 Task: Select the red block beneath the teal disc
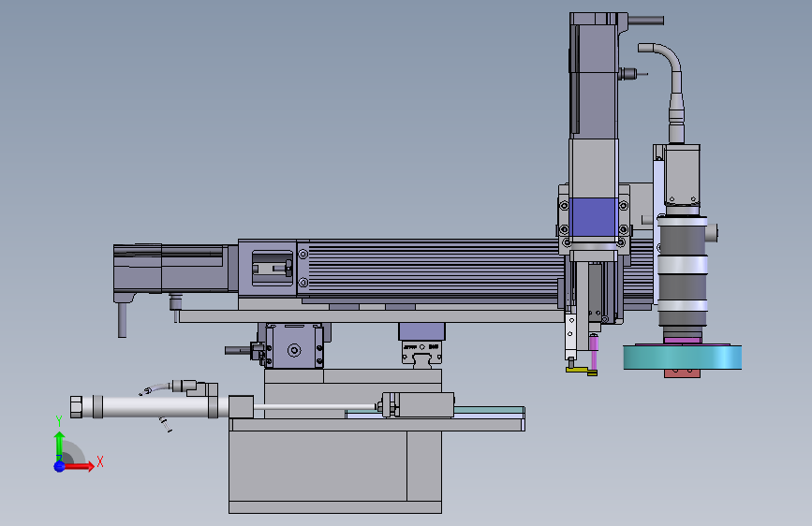682,373
